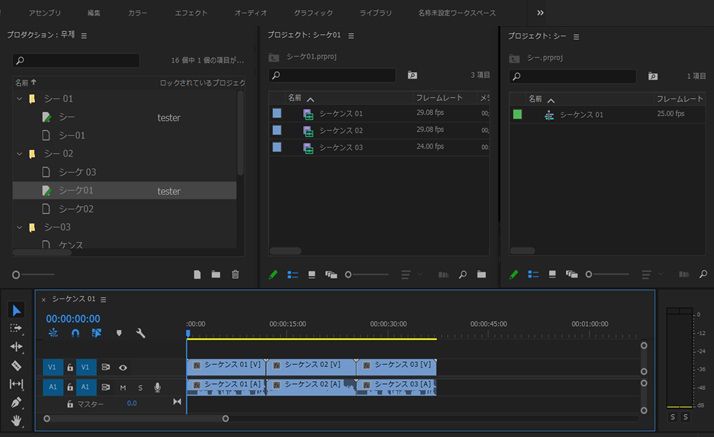Switch to the エフェクト workspace tab
Viewport: 714px width, 437px height.
click(191, 13)
